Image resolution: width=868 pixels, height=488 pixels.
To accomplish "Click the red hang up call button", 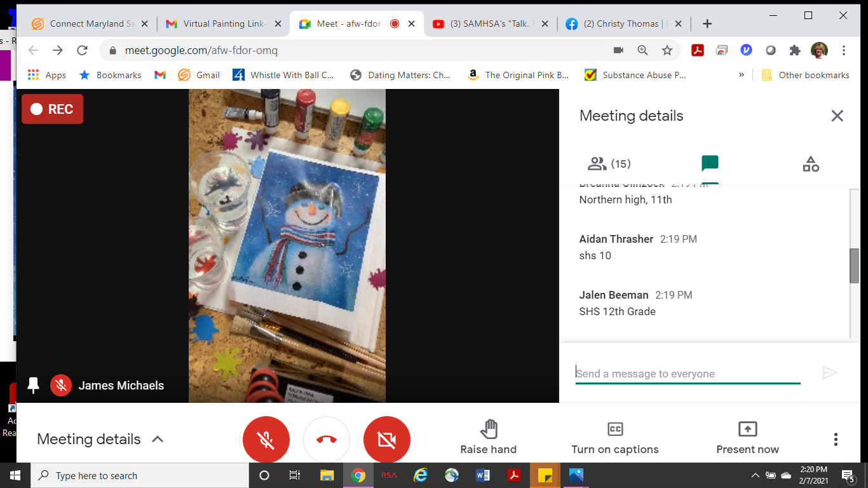I will point(327,440).
